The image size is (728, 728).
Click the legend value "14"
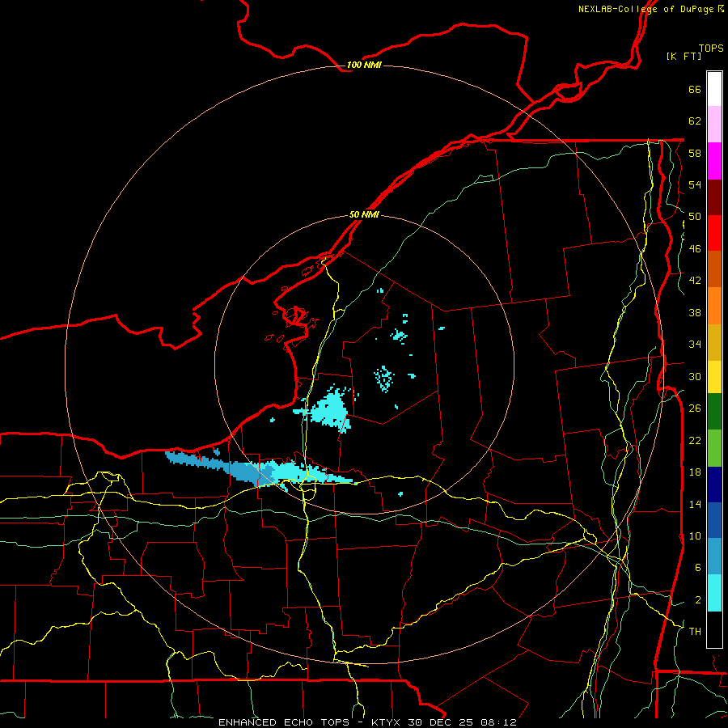(x=695, y=504)
